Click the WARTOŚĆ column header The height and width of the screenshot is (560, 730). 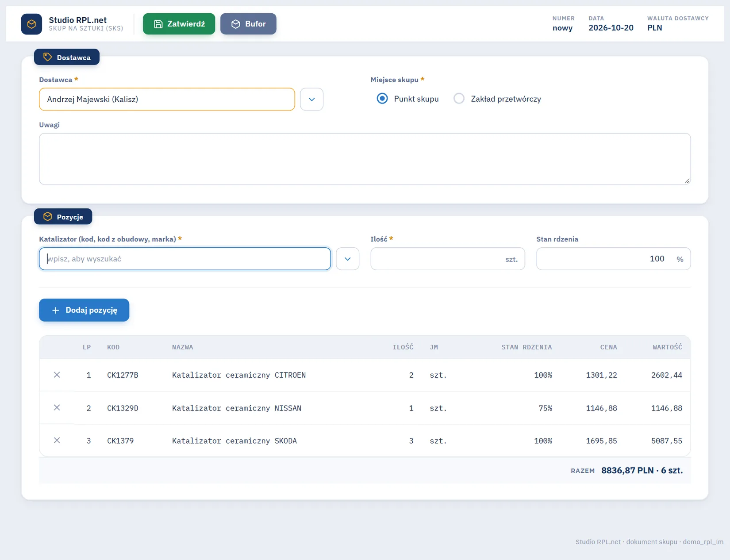668,347
